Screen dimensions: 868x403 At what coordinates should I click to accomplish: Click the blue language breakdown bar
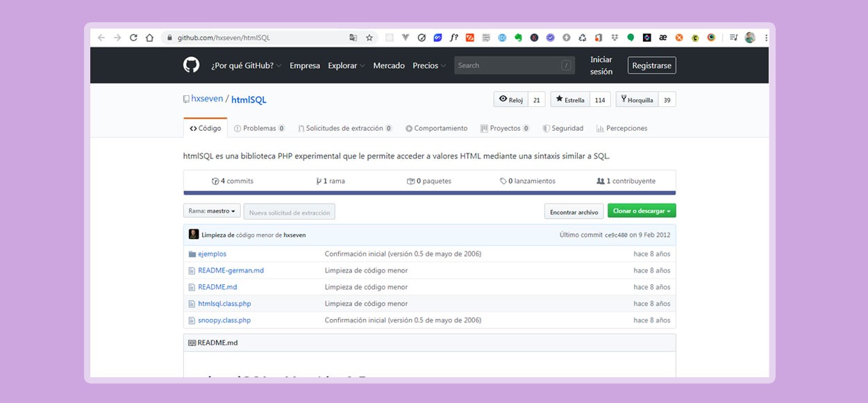429,192
